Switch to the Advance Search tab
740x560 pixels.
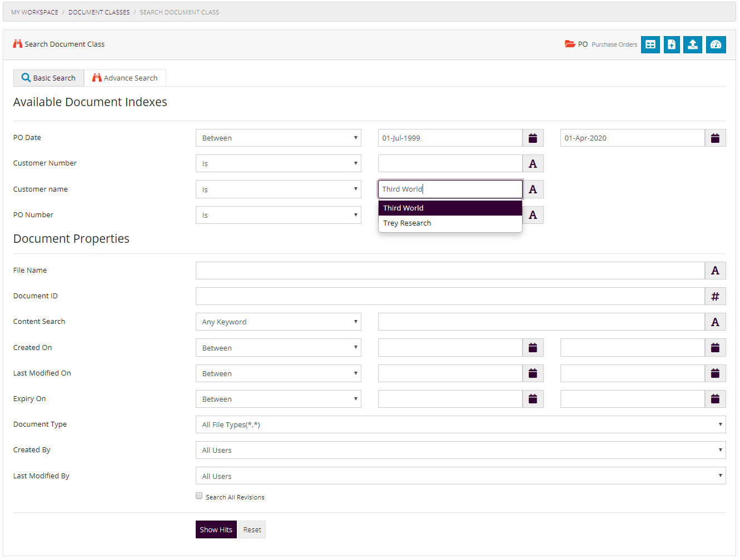[x=125, y=78]
